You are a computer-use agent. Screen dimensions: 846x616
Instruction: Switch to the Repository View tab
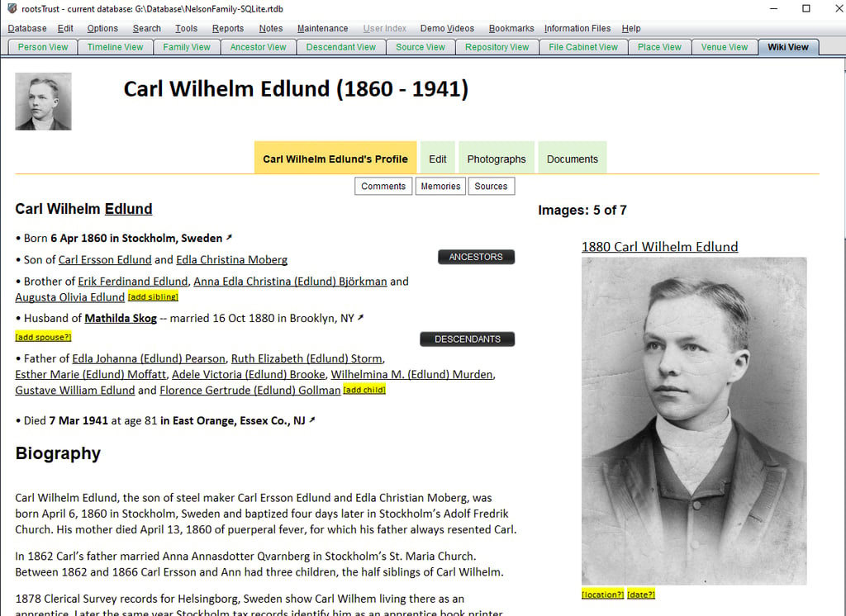(x=497, y=47)
